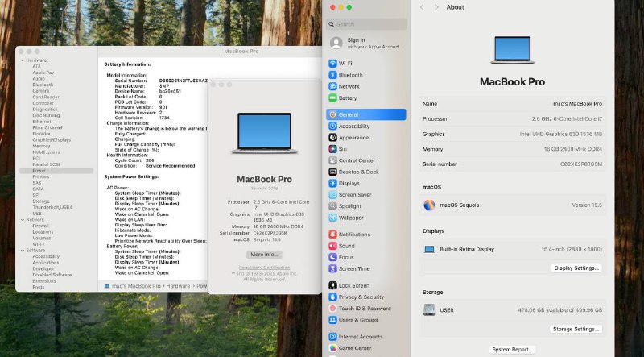Select the General item in System Settings
Screen dimensions: 644x357
pyautogui.click(x=366, y=114)
